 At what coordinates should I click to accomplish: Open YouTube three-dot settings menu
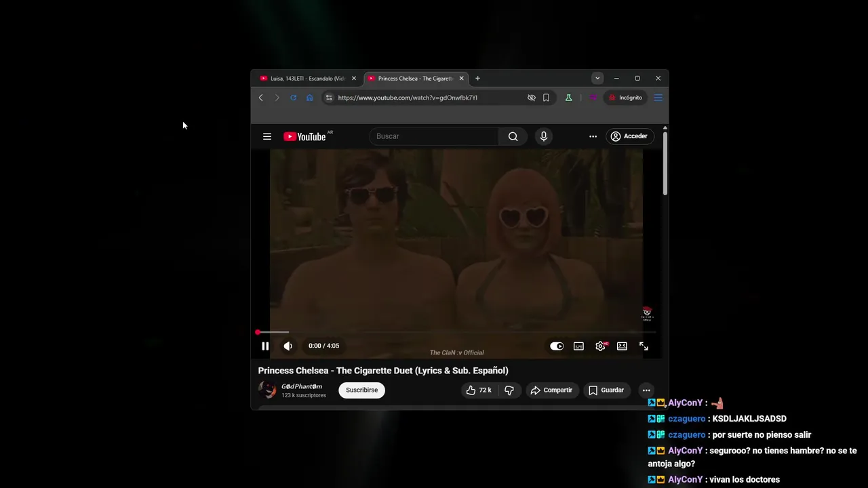[593, 136]
